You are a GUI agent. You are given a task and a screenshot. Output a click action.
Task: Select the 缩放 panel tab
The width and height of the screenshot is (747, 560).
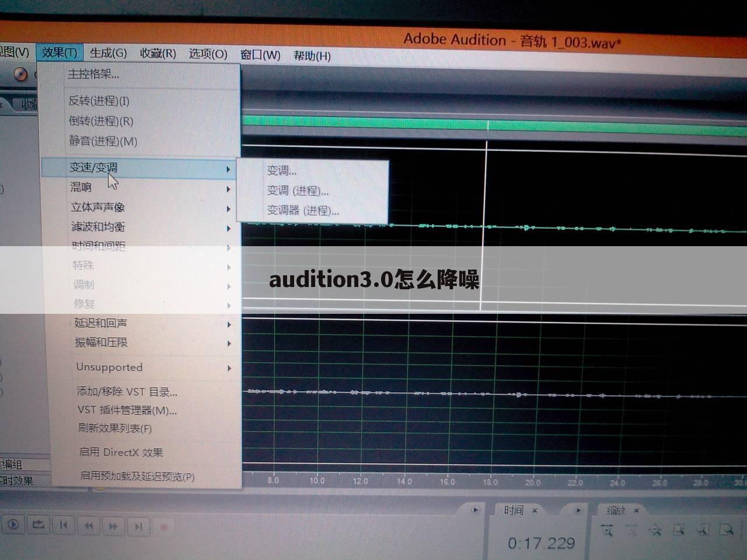tap(616, 510)
